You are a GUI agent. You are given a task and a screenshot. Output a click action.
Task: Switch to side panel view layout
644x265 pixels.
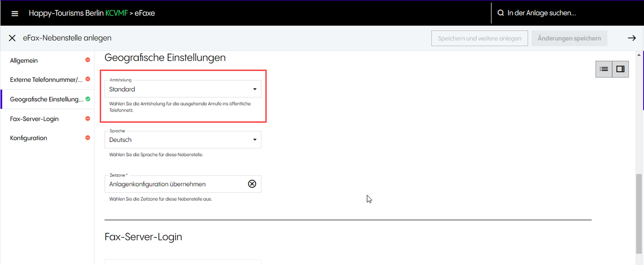tap(620, 69)
